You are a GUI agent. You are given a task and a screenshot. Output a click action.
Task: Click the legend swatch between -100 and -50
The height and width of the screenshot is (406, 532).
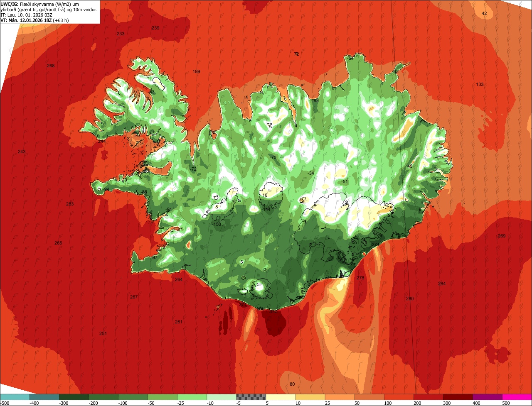coord(133,397)
